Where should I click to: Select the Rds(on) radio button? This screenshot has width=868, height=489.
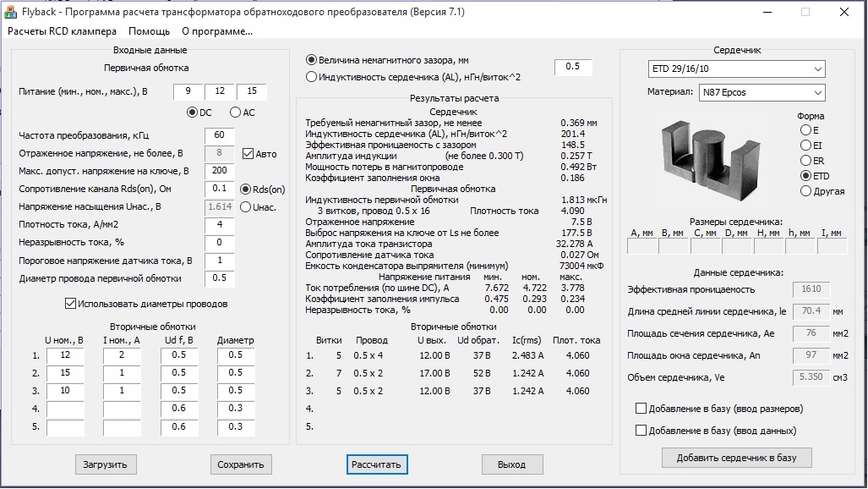[245, 189]
